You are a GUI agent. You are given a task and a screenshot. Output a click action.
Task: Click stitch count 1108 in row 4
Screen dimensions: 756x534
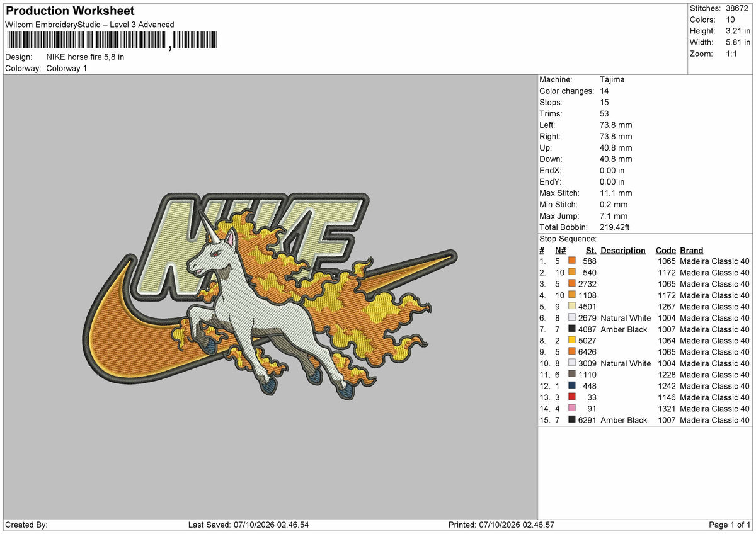587,295
